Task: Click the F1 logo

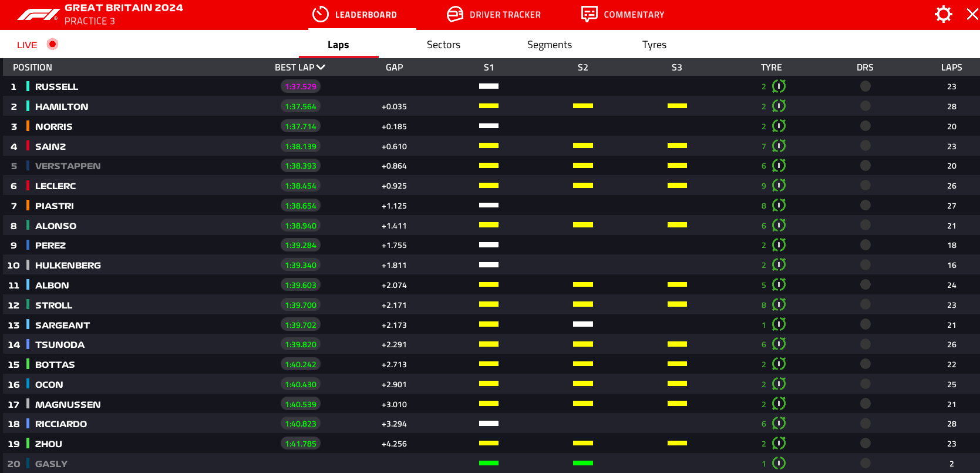Action: point(38,15)
